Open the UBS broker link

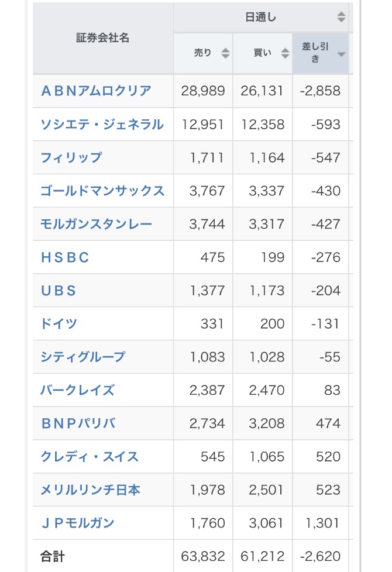(x=59, y=290)
